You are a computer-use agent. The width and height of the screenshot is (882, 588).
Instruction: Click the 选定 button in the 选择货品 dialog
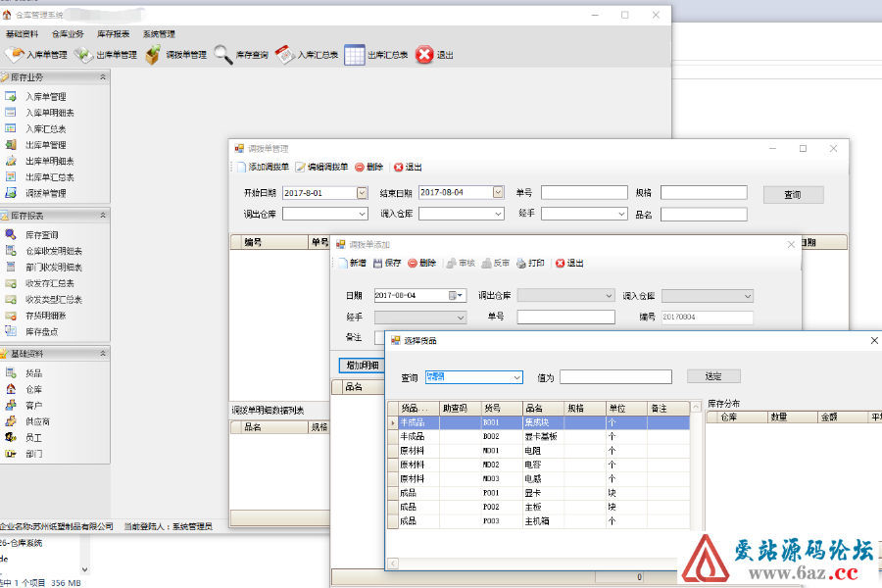point(713,376)
